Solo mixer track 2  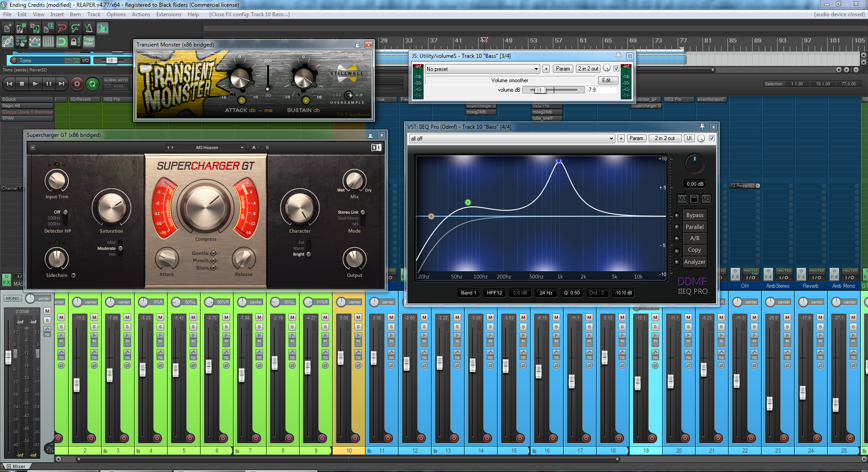[x=94, y=327]
